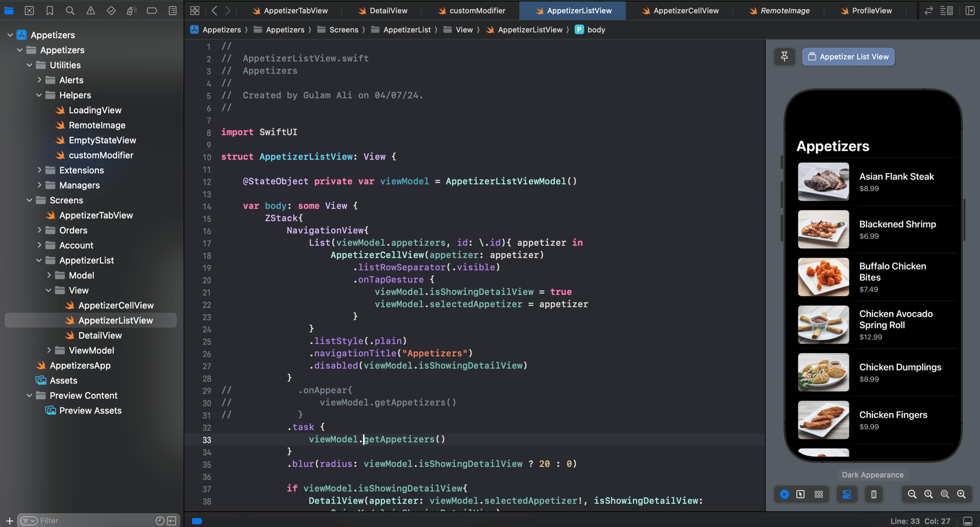The width and height of the screenshot is (980, 527).
Task: Pin the preview with the pin icon
Action: (785, 57)
